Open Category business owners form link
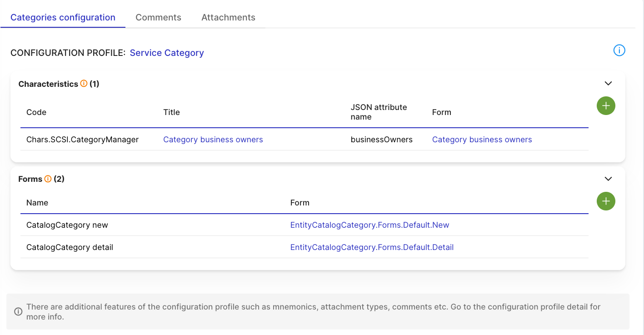The width and height of the screenshot is (644, 335). 482,140
